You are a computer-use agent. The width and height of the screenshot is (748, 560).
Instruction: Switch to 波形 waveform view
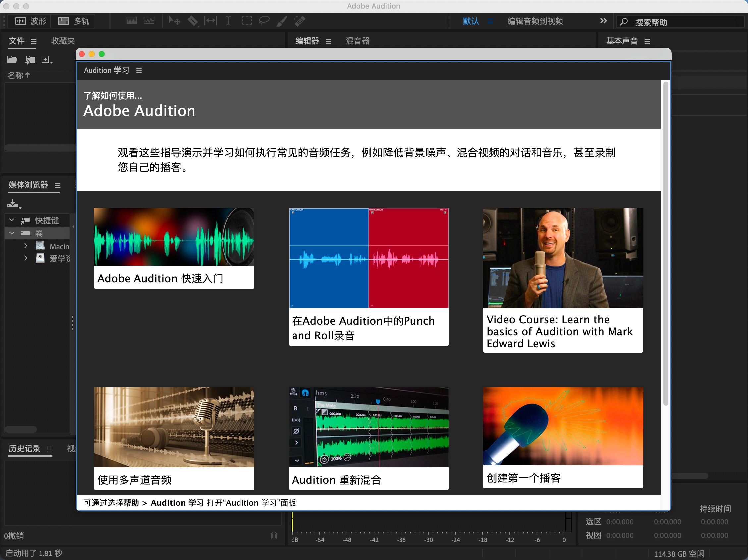[30, 21]
